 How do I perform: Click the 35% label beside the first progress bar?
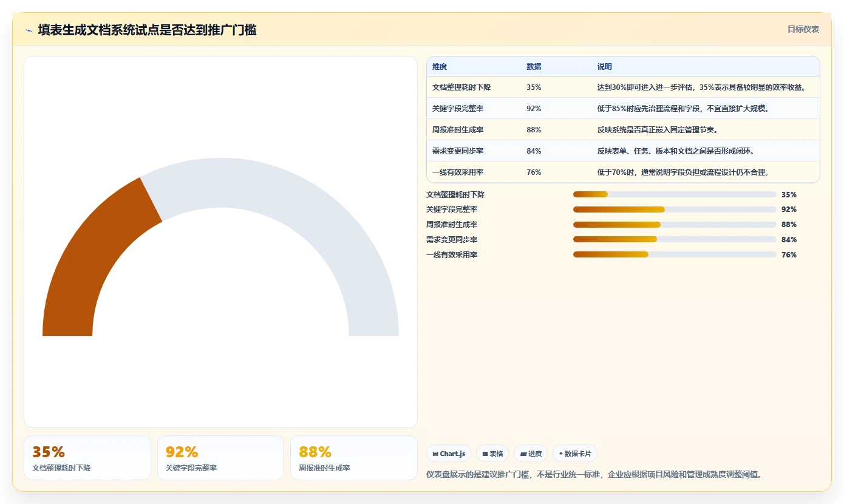(789, 195)
